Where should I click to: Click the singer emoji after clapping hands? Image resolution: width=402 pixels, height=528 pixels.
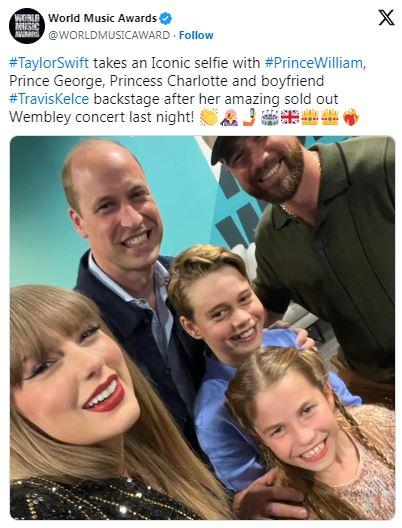[229, 118]
